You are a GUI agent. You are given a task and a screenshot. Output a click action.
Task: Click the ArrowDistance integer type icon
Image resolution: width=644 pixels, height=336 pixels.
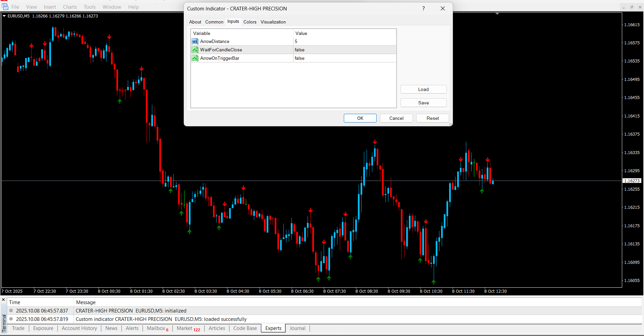click(x=195, y=42)
